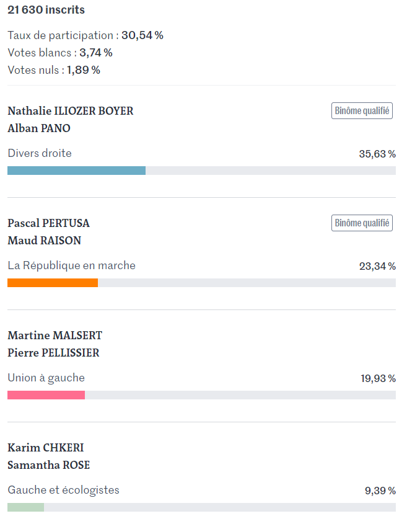The image size is (420, 529).
Task: Click the first 'Binôme qualifié' badge
Action: pyautogui.click(x=362, y=110)
